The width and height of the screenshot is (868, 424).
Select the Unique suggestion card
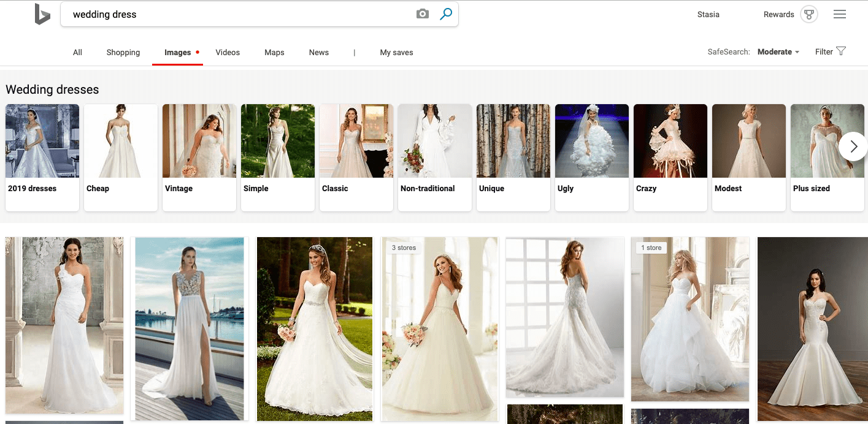(513, 157)
